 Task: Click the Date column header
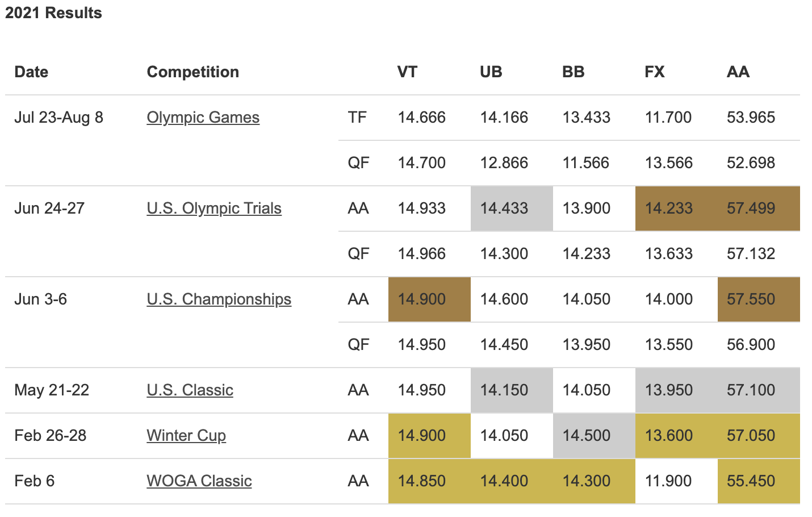click(x=31, y=72)
